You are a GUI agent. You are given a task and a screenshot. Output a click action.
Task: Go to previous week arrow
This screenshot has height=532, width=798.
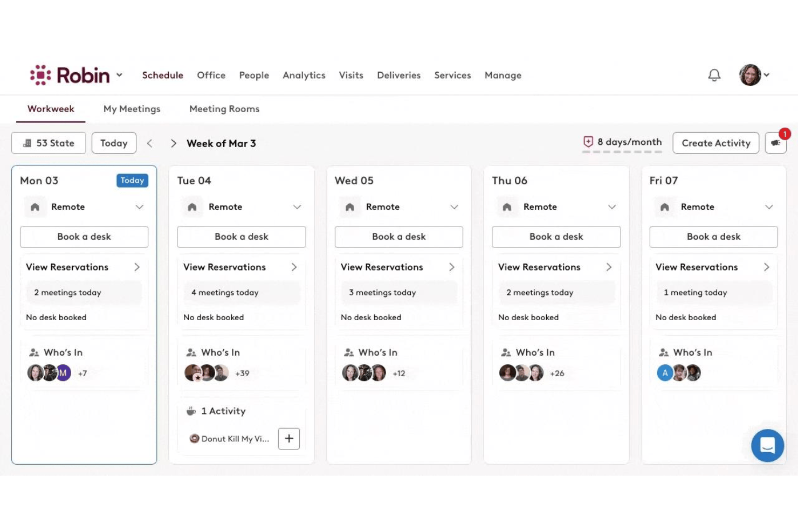pos(150,143)
